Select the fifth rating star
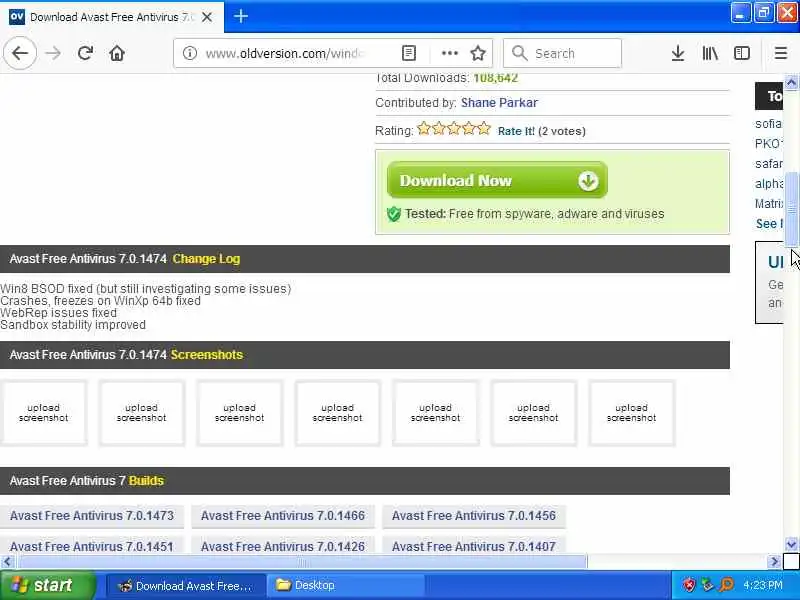The width and height of the screenshot is (800, 600). (484, 129)
